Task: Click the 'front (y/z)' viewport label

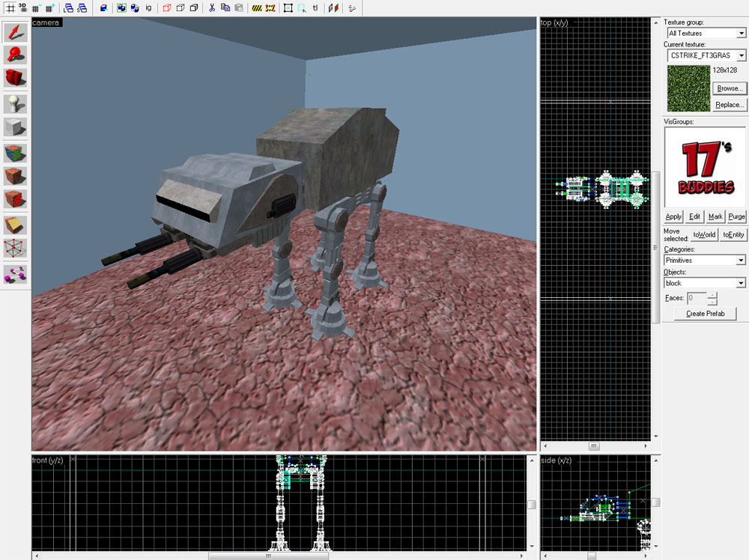Action: click(47, 460)
